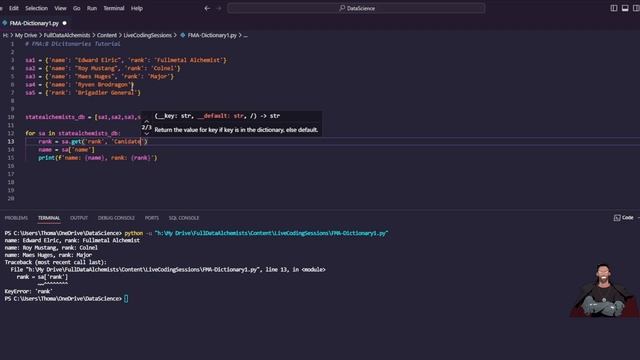Show previous signature in parameter hint
640x360 pixels.
click(x=147, y=121)
